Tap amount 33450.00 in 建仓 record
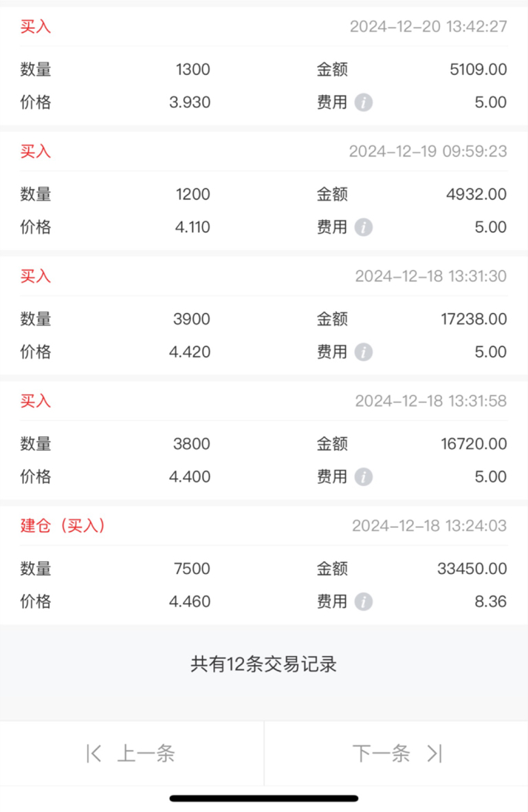This screenshot has width=528, height=812. 472,569
